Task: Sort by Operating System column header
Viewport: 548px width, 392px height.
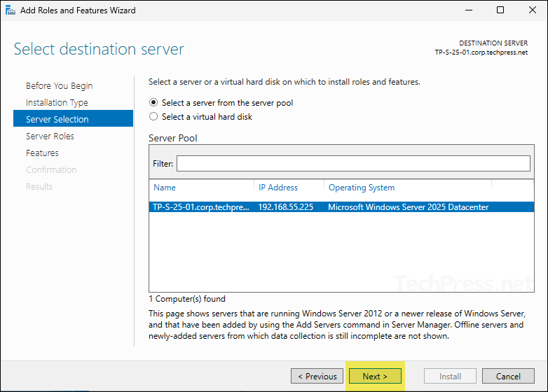Action: [362, 188]
